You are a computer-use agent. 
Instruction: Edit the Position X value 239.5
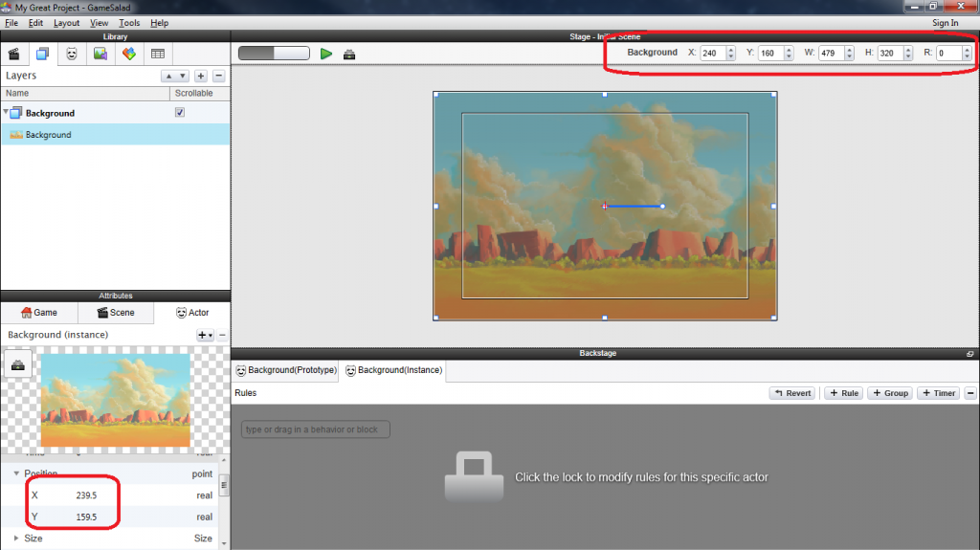[86, 495]
